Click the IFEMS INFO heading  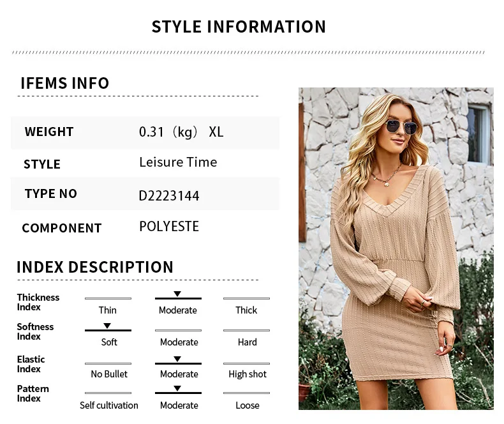click(65, 83)
